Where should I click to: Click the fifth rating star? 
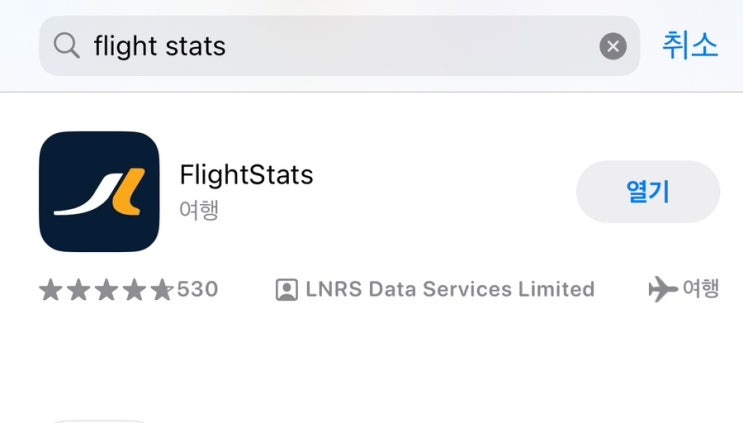pos(161,290)
